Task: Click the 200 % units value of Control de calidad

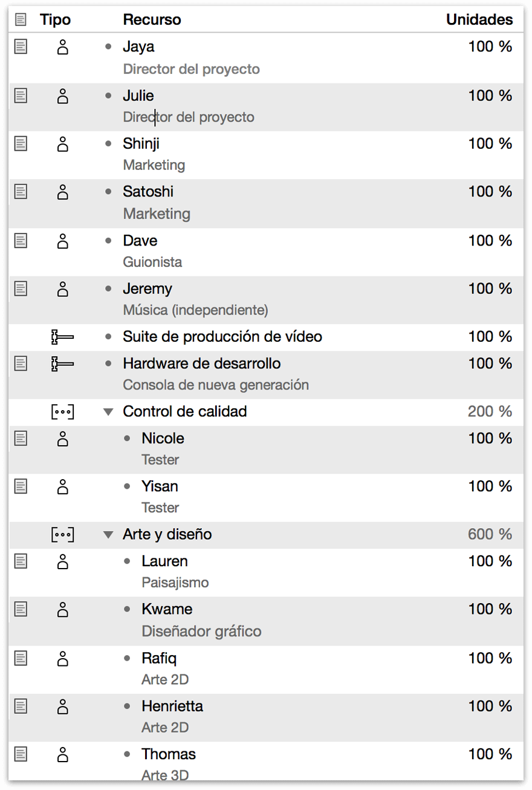Action: point(491,411)
